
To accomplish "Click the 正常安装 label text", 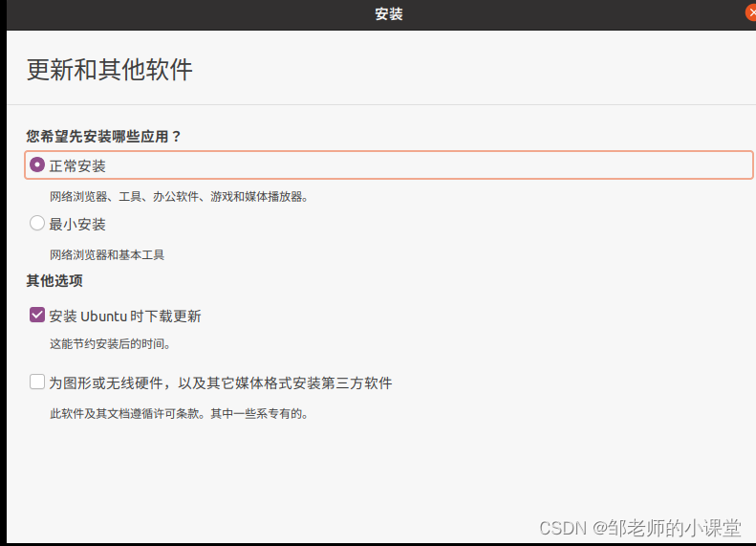I will click(x=77, y=166).
